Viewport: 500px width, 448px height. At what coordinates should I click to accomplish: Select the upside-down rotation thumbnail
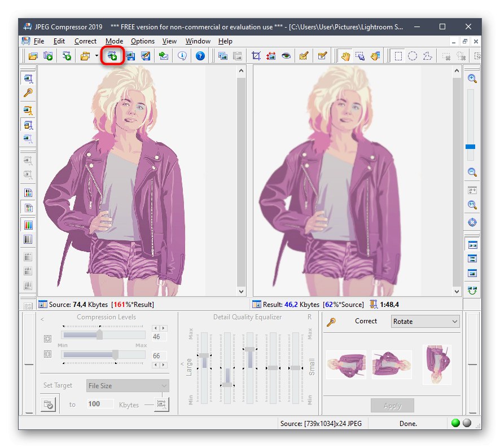437,364
